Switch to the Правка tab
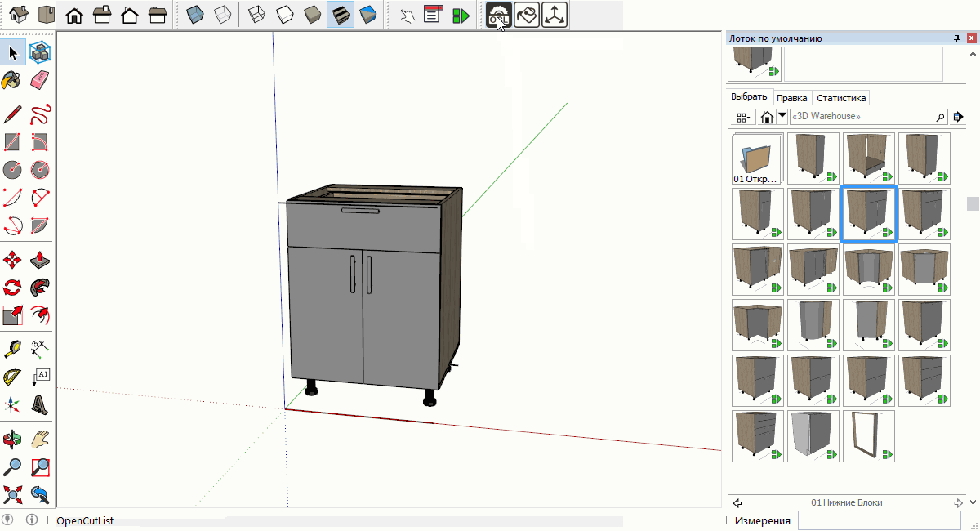The image size is (980, 531). pyautogui.click(x=791, y=97)
